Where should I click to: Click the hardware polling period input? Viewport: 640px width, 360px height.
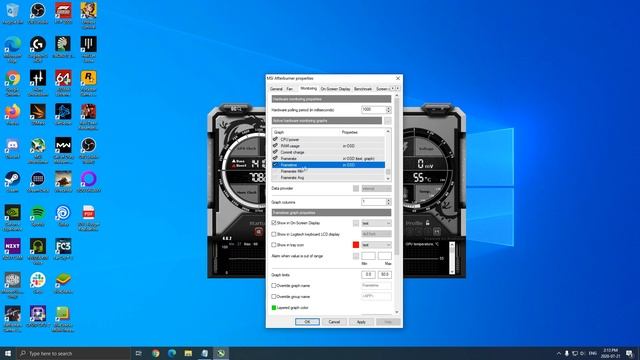(373, 109)
